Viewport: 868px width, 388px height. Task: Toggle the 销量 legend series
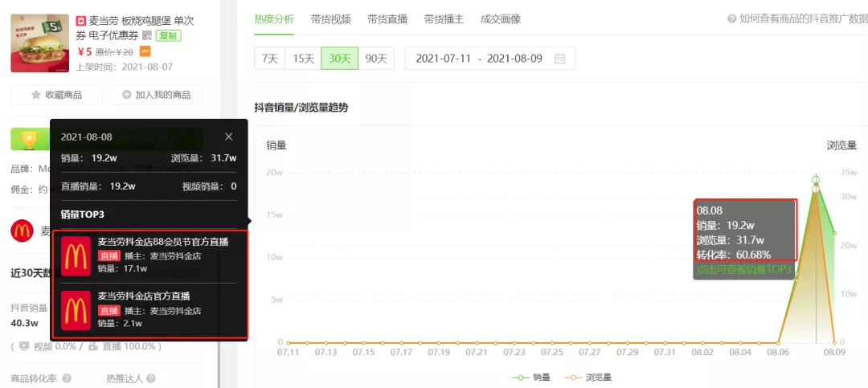pos(531,378)
